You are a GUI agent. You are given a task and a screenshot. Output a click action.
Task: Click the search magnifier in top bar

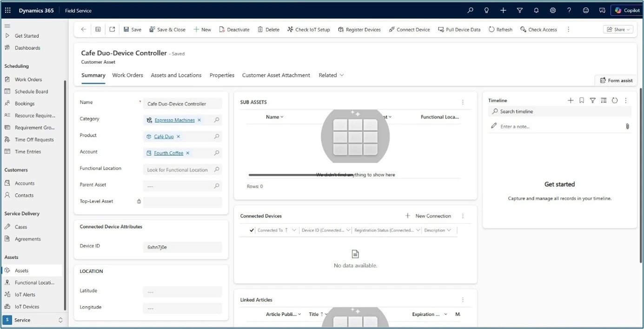click(470, 10)
